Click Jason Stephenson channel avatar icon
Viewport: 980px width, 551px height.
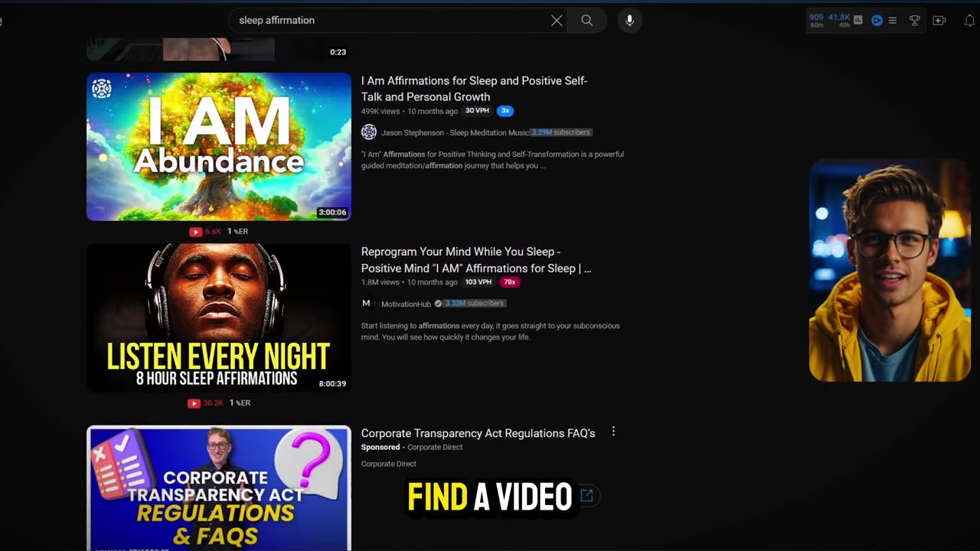pyautogui.click(x=369, y=132)
